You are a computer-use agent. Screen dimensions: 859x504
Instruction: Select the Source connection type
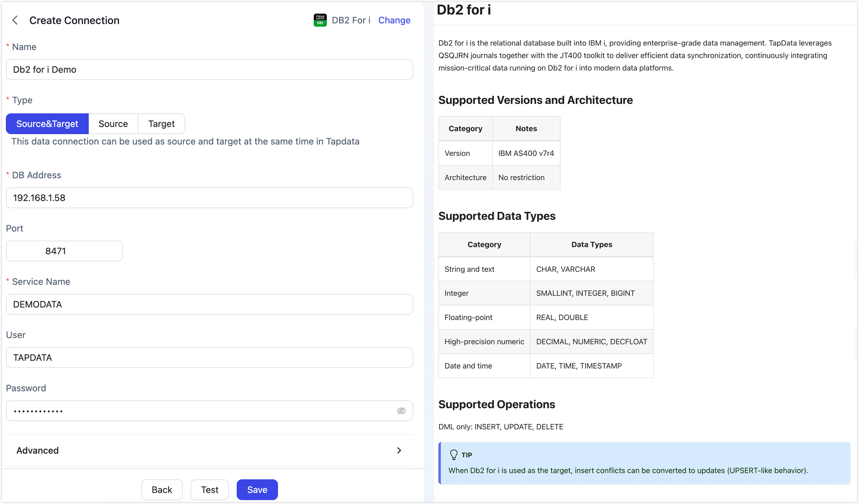click(113, 124)
